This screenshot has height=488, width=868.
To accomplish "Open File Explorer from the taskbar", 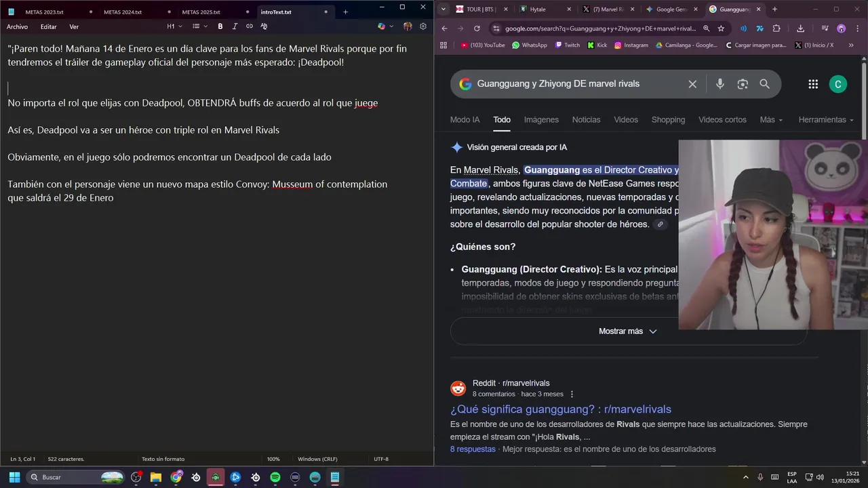I will 156,477.
